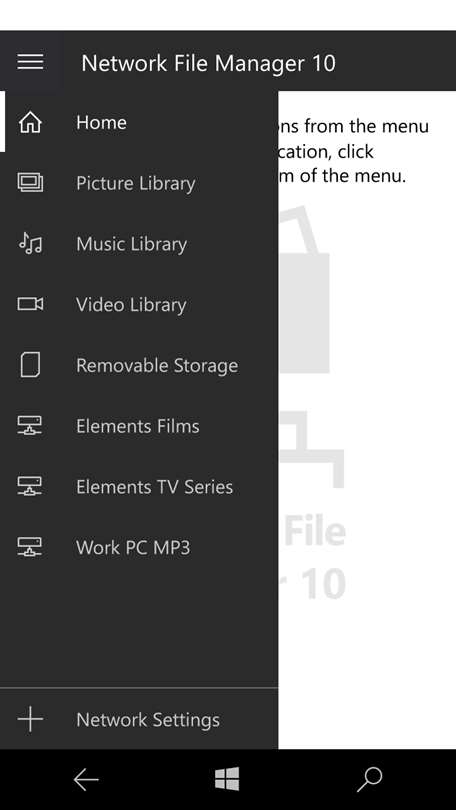This screenshot has height=810, width=456.
Task: Click the Home house icon
Action: [x=30, y=123]
